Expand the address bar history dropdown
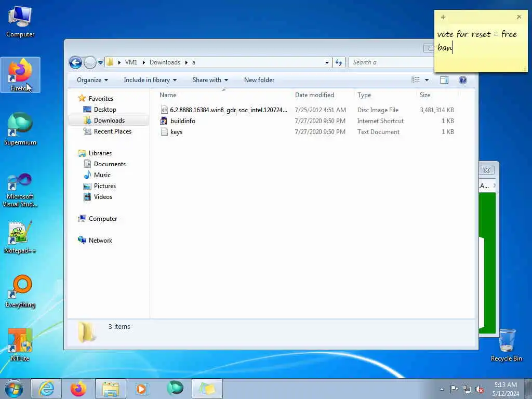Screen dimensions: 532x399 [x=327, y=62]
